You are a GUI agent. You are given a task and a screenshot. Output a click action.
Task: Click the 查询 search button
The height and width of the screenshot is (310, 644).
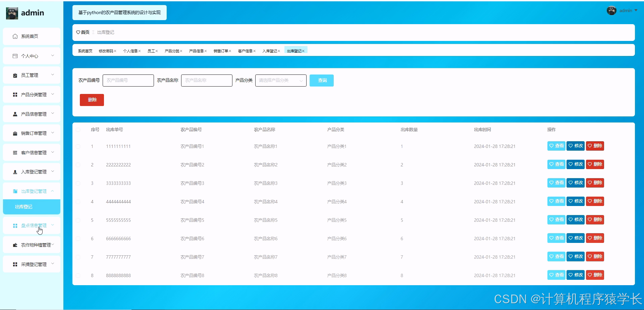pos(321,81)
